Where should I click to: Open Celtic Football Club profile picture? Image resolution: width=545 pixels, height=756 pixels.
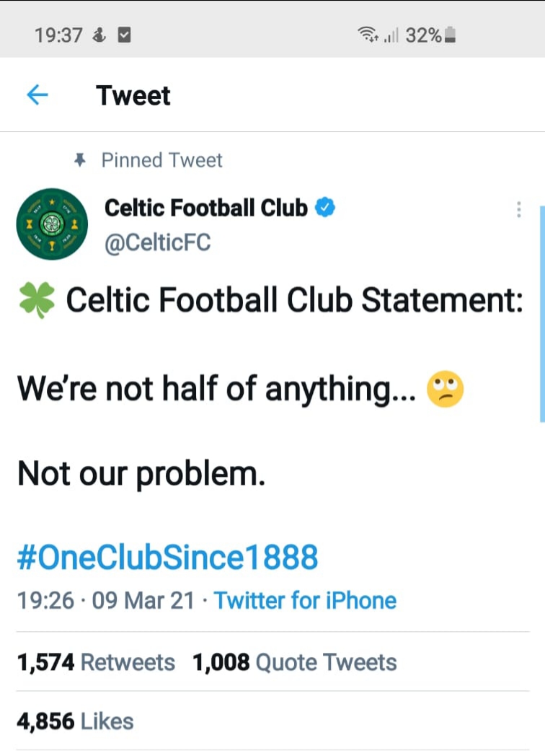tap(52, 224)
